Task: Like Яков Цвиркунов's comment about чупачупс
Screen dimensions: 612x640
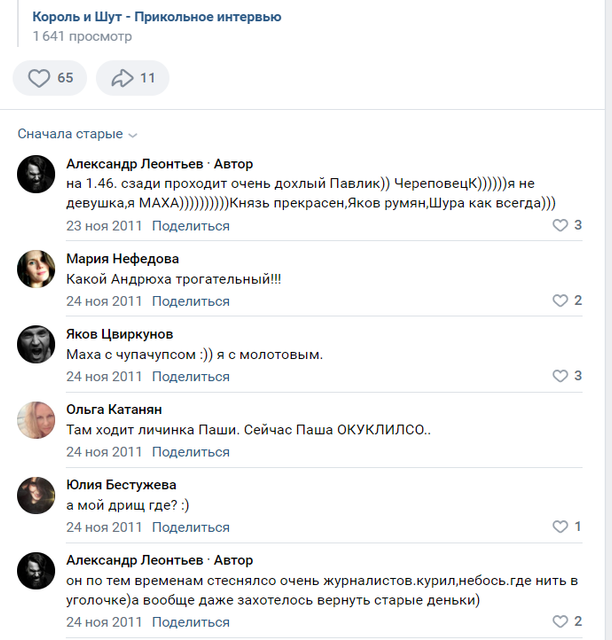Action: 567,376
